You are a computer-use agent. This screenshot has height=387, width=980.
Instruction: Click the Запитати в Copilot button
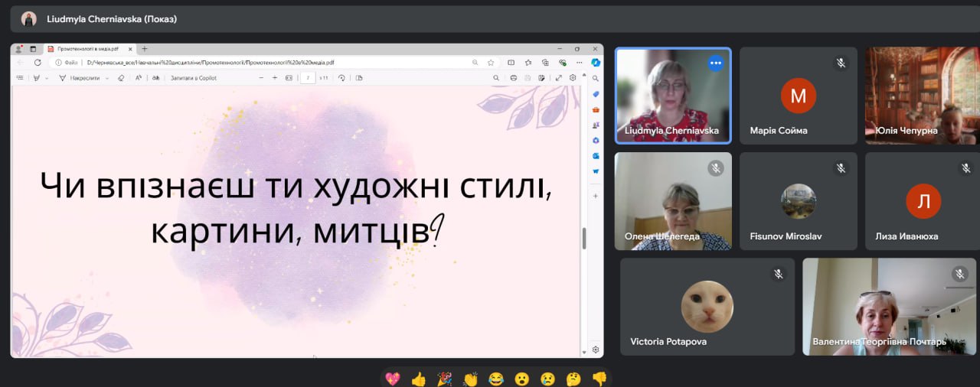coord(193,78)
